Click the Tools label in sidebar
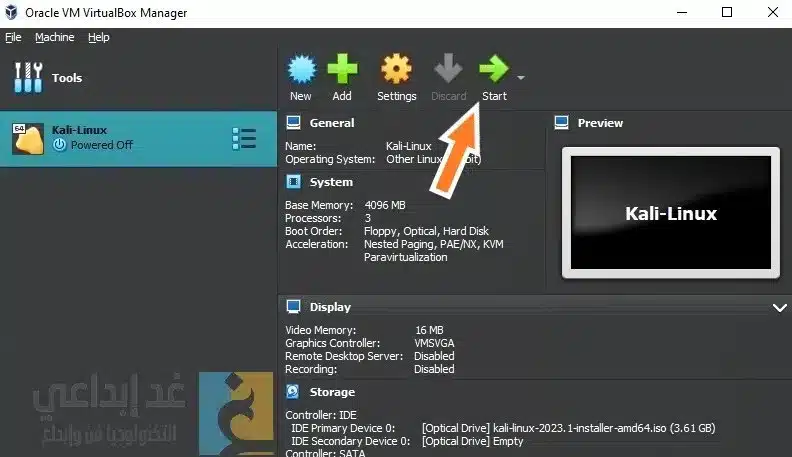792x457 pixels. pyautogui.click(x=67, y=78)
